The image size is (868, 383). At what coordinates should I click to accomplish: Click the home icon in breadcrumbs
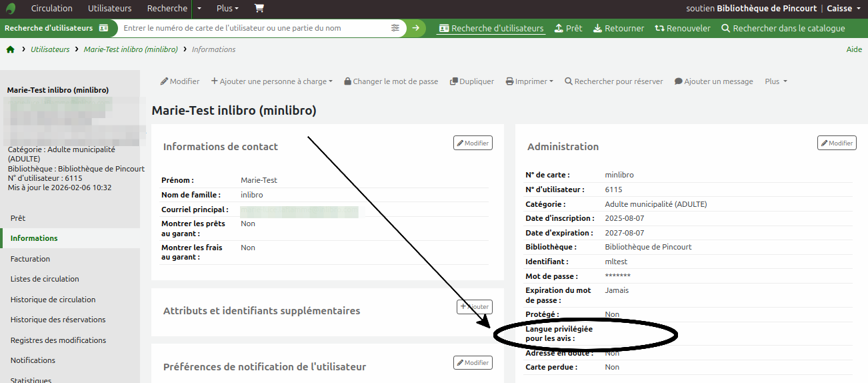(10, 49)
